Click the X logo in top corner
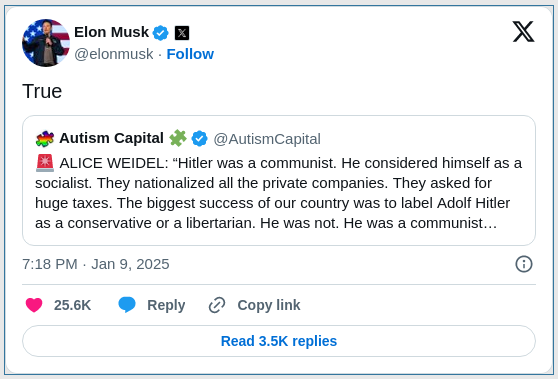 (x=523, y=32)
